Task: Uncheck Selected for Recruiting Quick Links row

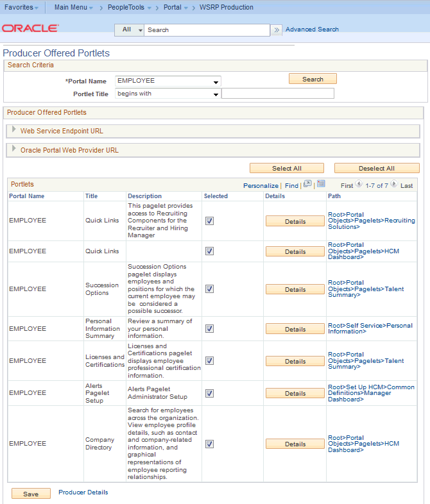Action: pyautogui.click(x=209, y=221)
